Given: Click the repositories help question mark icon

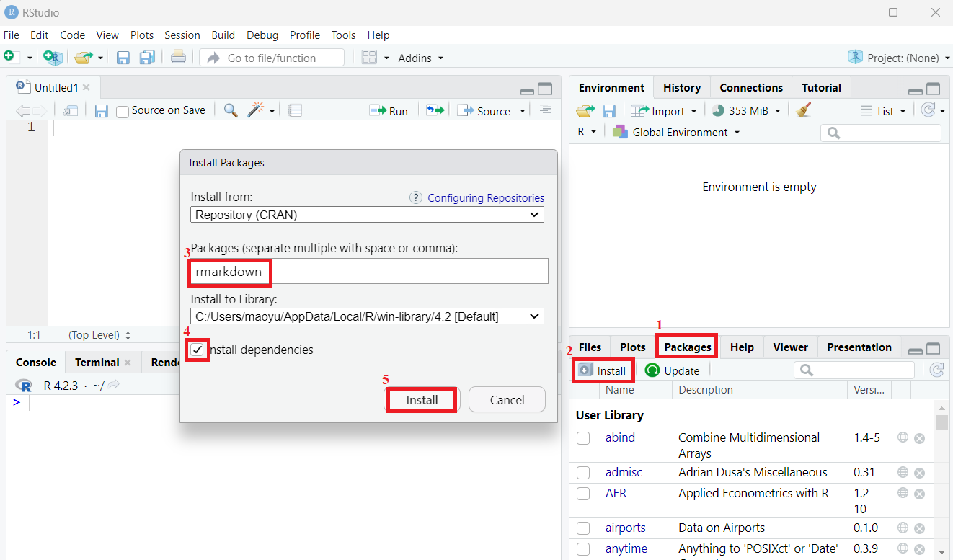Looking at the screenshot, I should click(416, 197).
